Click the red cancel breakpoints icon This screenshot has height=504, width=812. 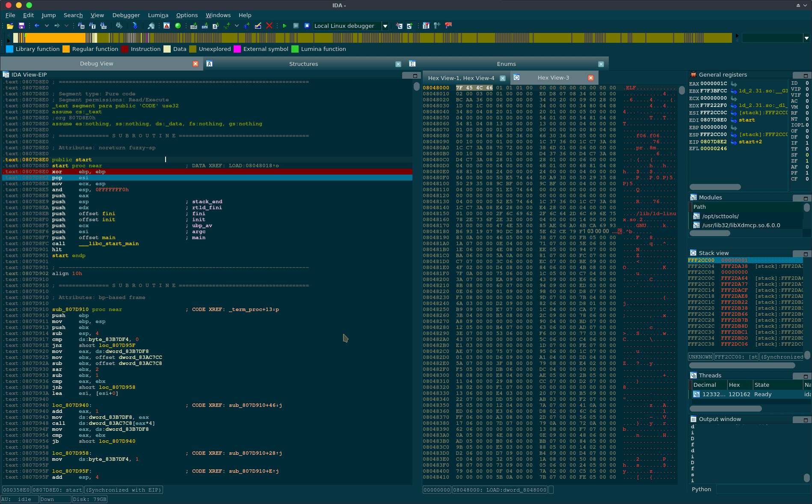point(448,25)
